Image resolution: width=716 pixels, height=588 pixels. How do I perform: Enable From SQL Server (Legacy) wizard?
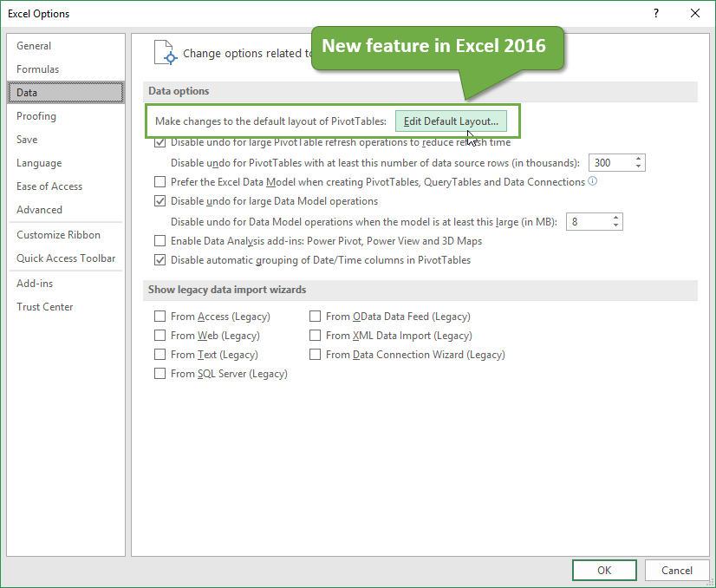coord(159,374)
